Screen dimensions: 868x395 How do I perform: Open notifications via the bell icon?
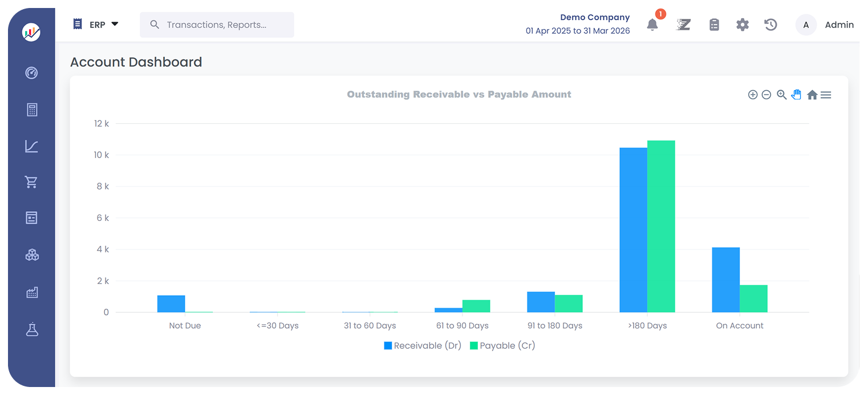pos(652,25)
